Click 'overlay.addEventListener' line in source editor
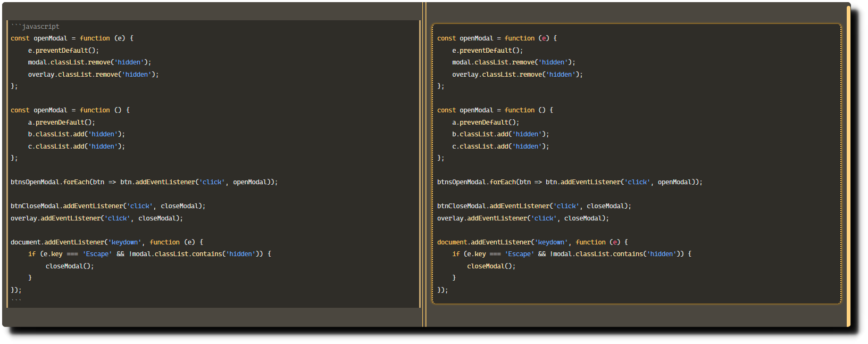The image size is (868, 344). coord(97,218)
